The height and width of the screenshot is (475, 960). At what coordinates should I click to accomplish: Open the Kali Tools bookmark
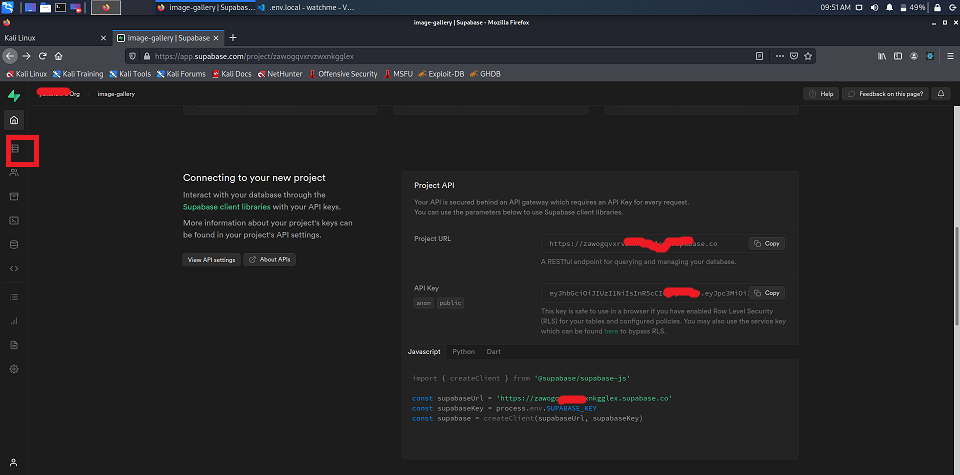pyautogui.click(x=130, y=74)
